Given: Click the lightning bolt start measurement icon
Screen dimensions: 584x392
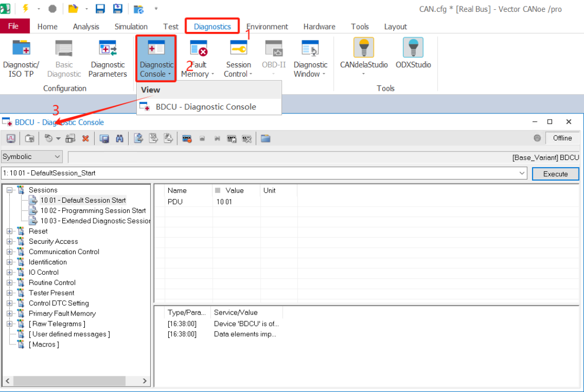Looking at the screenshot, I should pos(25,9).
